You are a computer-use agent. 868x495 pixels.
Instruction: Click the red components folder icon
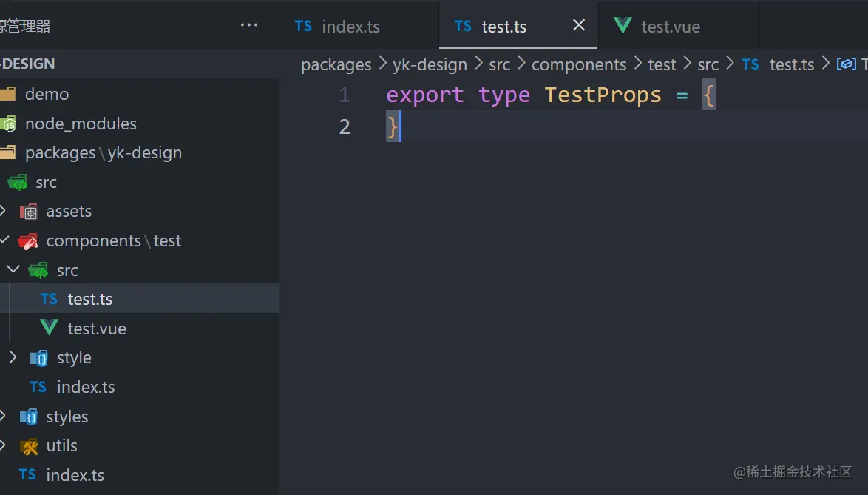click(x=27, y=241)
